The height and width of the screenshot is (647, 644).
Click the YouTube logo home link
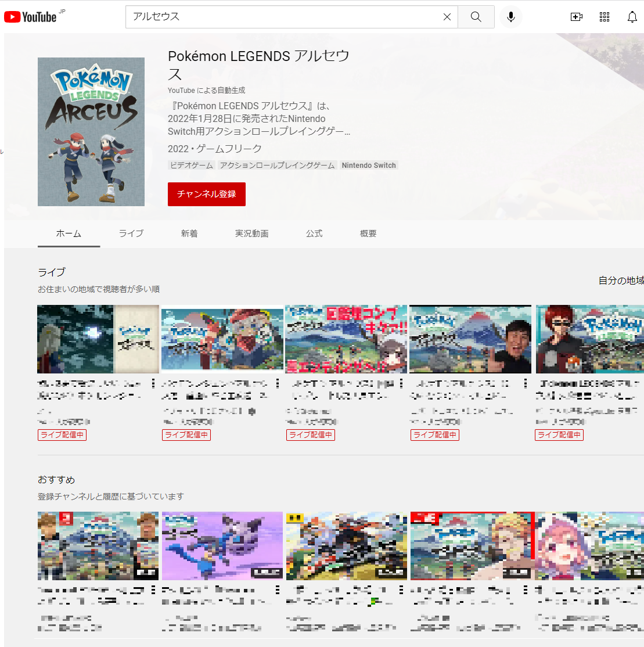[x=30, y=17]
